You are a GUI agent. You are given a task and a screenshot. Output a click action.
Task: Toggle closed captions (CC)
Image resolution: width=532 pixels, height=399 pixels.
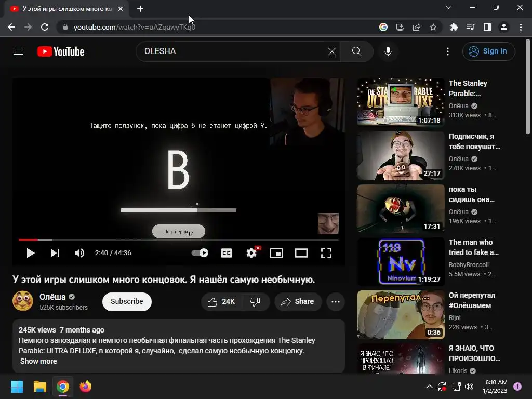pyautogui.click(x=227, y=253)
